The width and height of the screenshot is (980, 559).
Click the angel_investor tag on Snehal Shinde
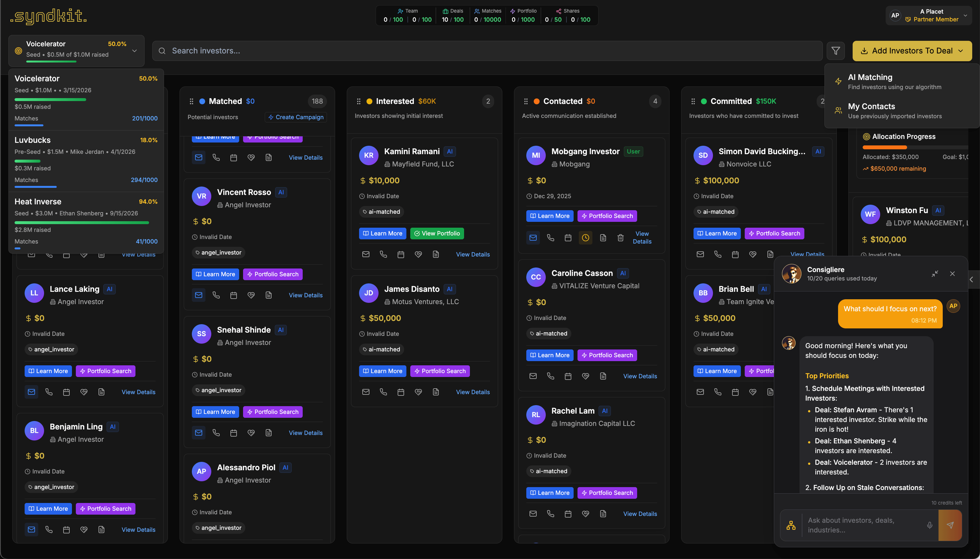click(218, 390)
